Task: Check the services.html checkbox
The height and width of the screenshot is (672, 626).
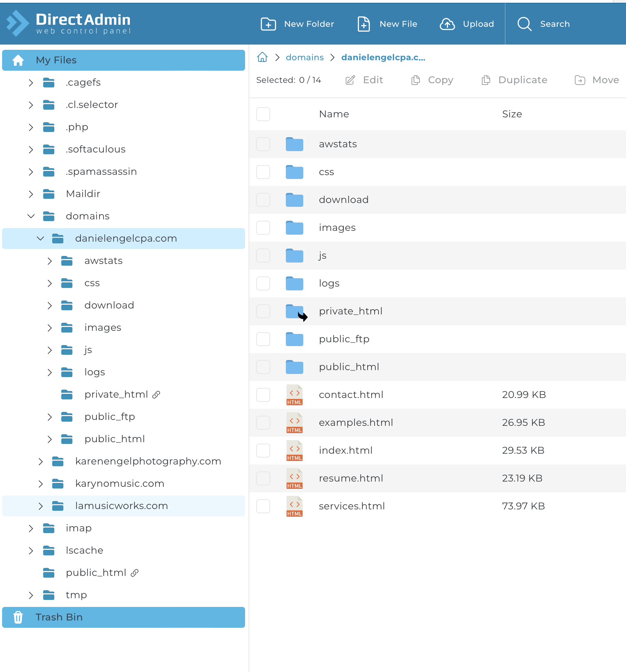Action: (263, 506)
